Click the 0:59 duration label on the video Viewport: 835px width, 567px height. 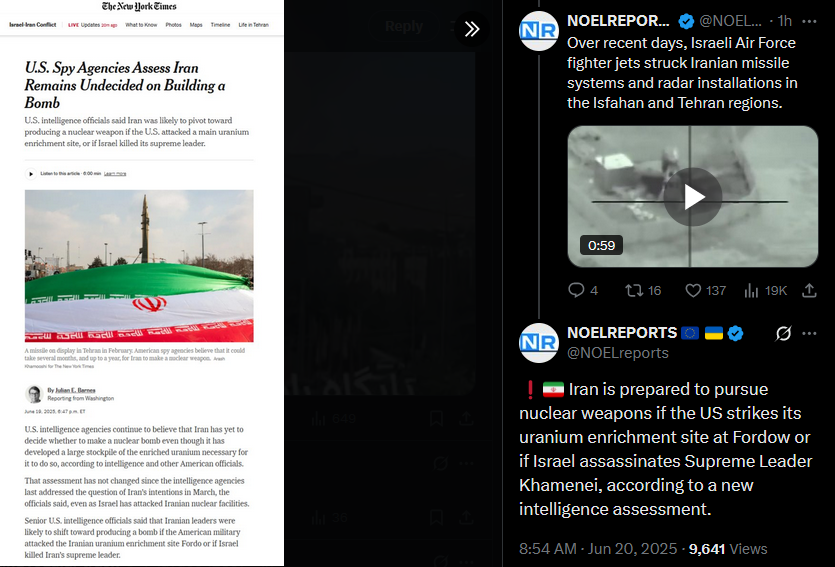(x=601, y=245)
